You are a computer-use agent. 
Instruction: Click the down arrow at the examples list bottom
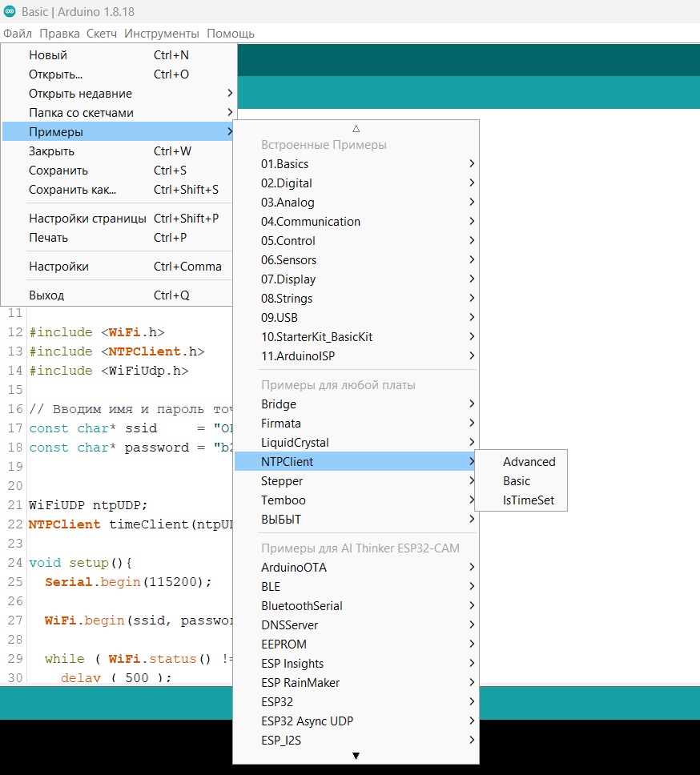coord(355,755)
